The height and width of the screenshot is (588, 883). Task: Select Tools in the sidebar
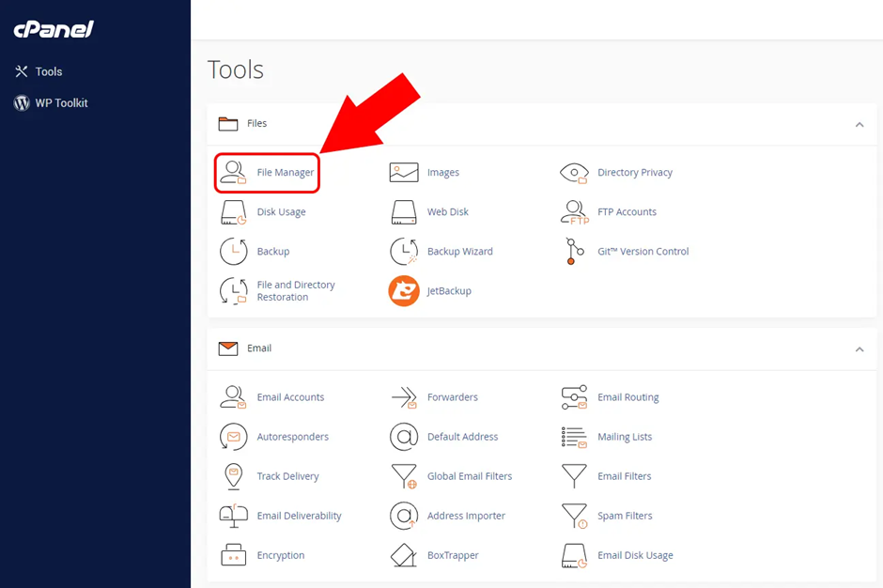point(39,71)
